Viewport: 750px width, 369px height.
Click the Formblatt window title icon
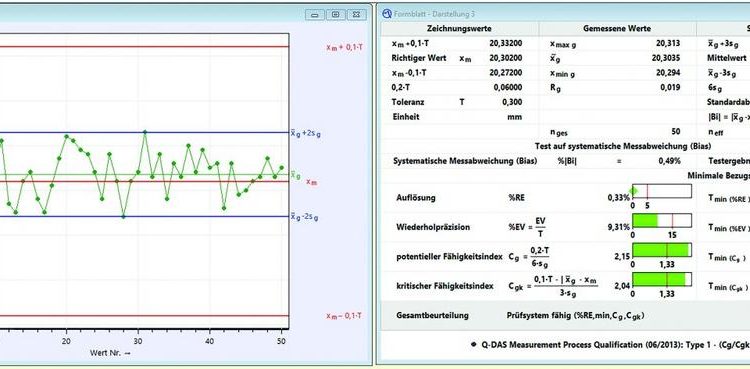tap(387, 14)
